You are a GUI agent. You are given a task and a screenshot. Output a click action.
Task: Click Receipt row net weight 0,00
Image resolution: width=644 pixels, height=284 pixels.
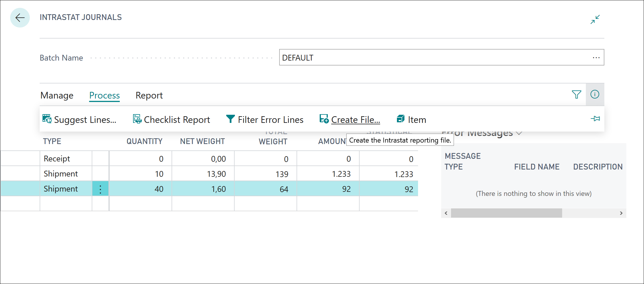click(x=203, y=159)
